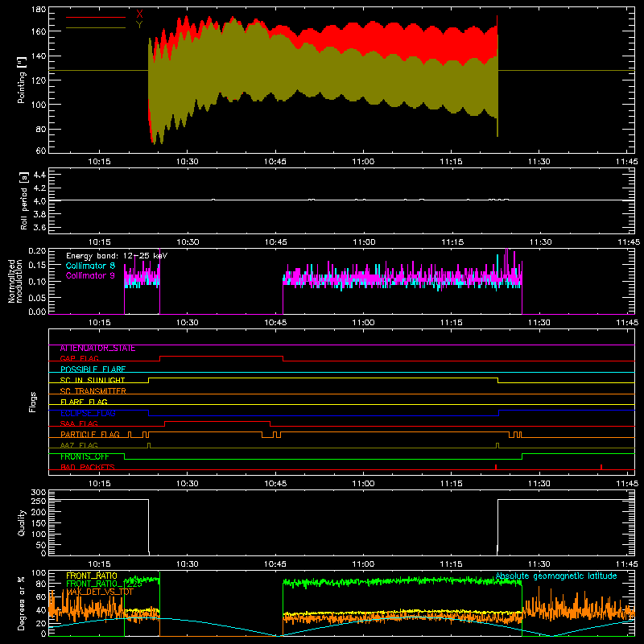The height and width of the screenshot is (644, 644).
Task: Click the 'Flags' y-axis title
Action: (32, 402)
